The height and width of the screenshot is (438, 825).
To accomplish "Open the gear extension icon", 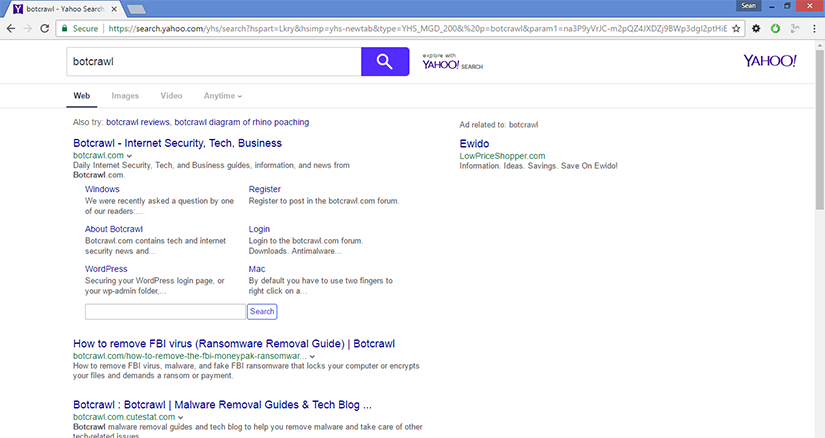I will pos(756,28).
